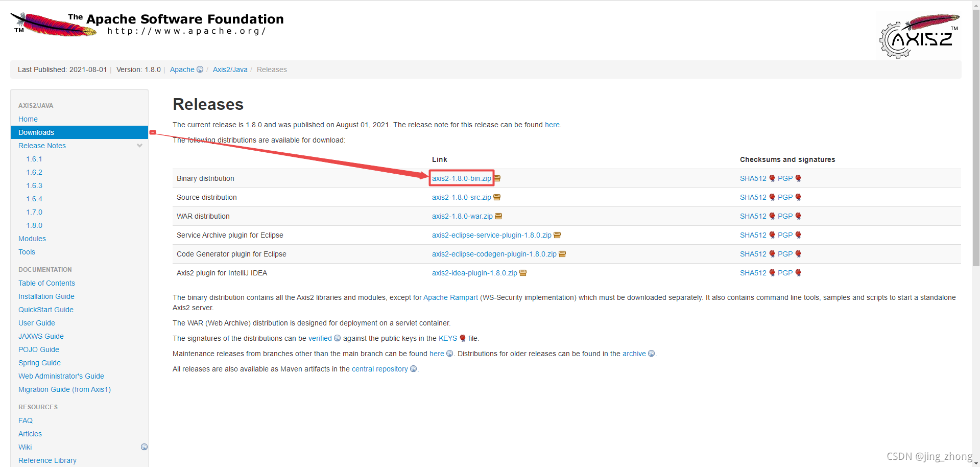Click the PGP seal icon in IntelliJ IDEA plugin row

tap(798, 273)
